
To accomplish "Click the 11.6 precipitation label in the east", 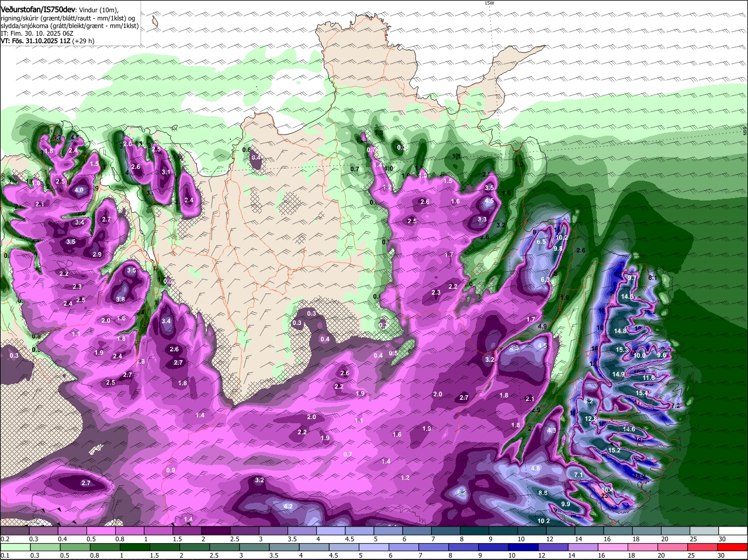I will [649, 378].
